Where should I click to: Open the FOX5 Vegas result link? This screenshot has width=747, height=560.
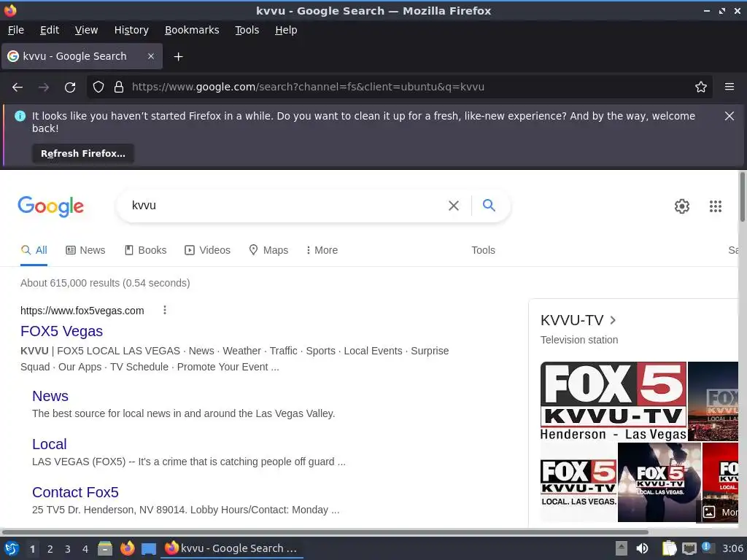pos(61,331)
